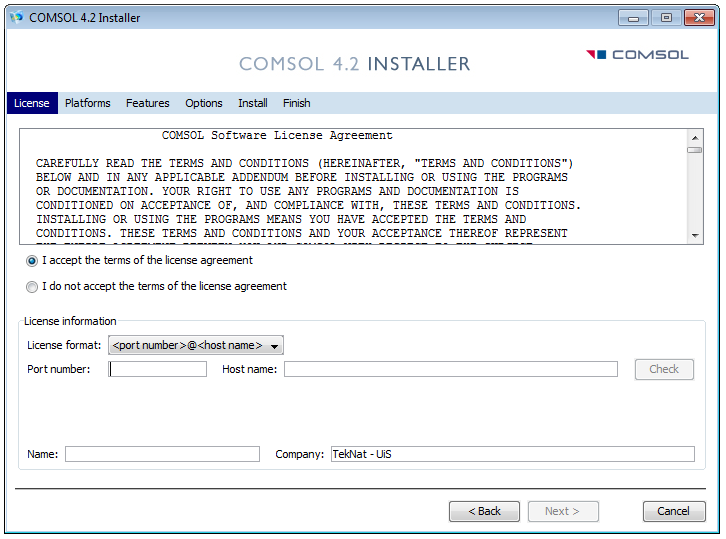The width and height of the screenshot is (726, 539).
Task: Switch to the Features tab
Action: (x=148, y=103)
